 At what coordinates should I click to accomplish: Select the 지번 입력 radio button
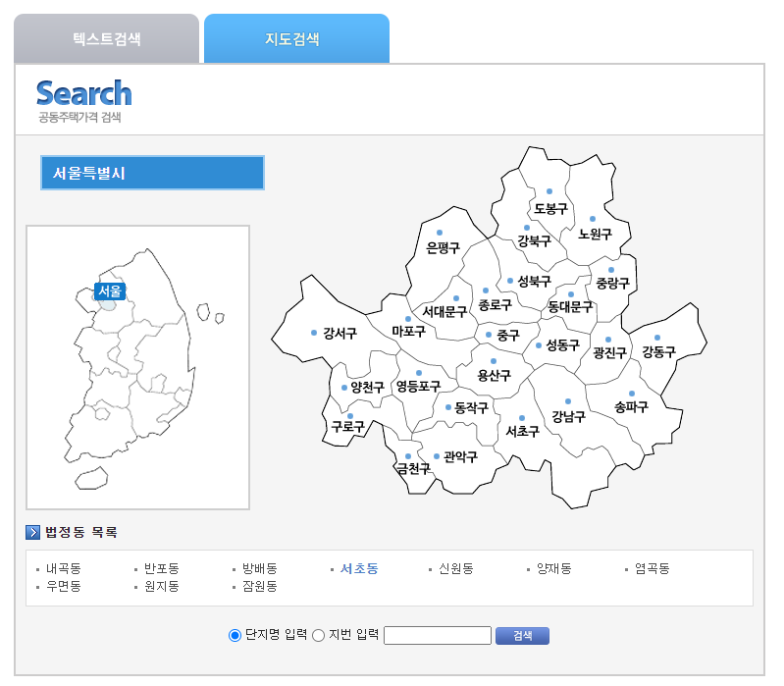(x=318, y=636)
